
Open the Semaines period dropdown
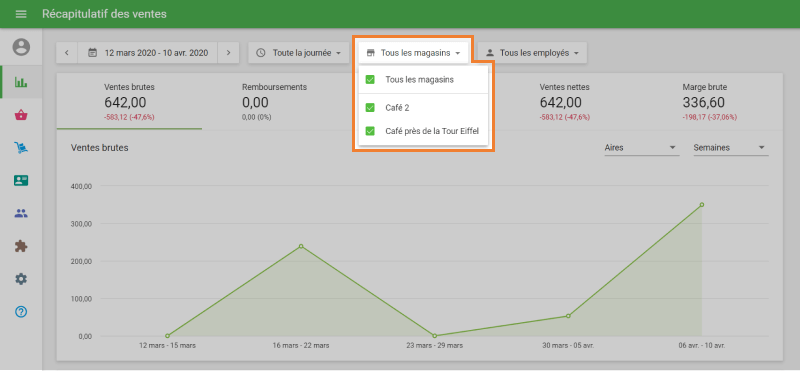(x=731, y=148)
